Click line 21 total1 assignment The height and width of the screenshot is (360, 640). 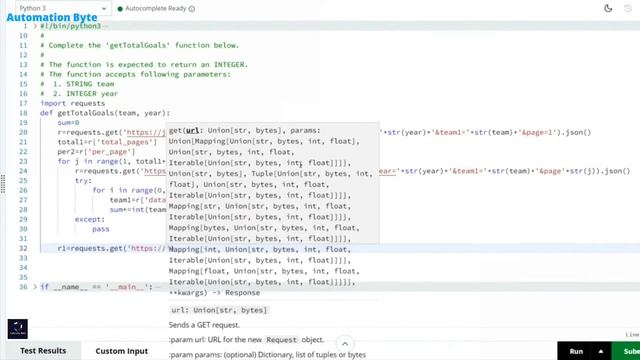[107, 142]
